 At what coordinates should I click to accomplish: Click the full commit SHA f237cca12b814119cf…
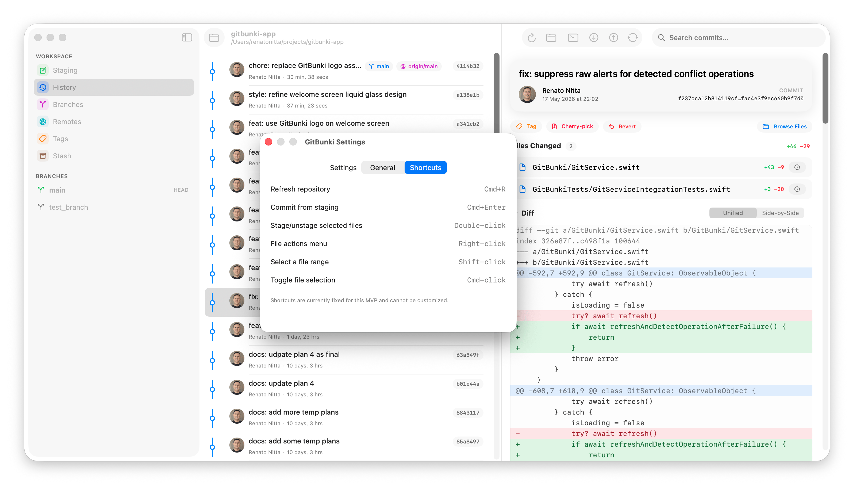741,98
